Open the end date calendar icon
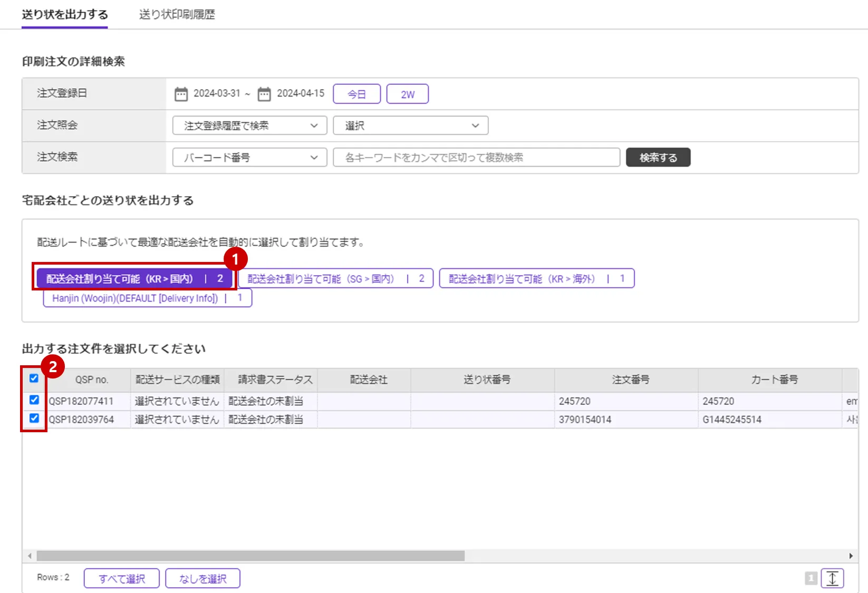 pyautogui.click(x=264, y=94)
